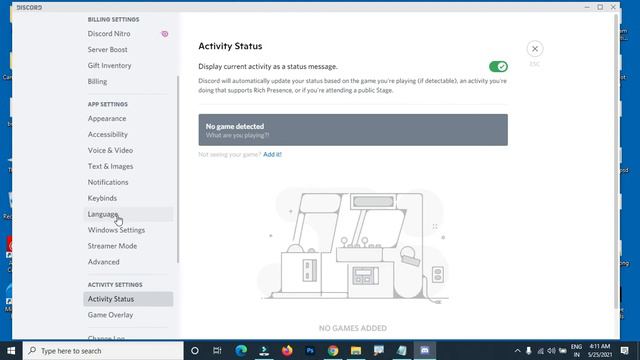The height and width of the screenshot is (360, 640).
Task: Launch Microsoft Edge from taskbar
Action: 241,351
